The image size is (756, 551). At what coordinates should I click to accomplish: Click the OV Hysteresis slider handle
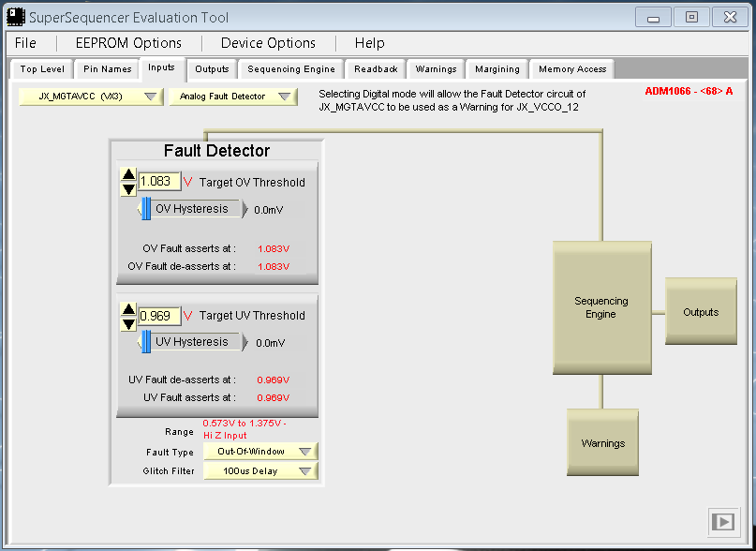146,208
